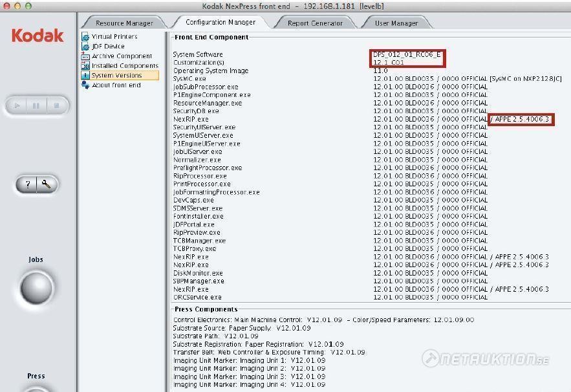This screenshot has width=571, height=392.
Task: Click the Customization(s) label
Action: pyautogui.click(x=199, y=63)
